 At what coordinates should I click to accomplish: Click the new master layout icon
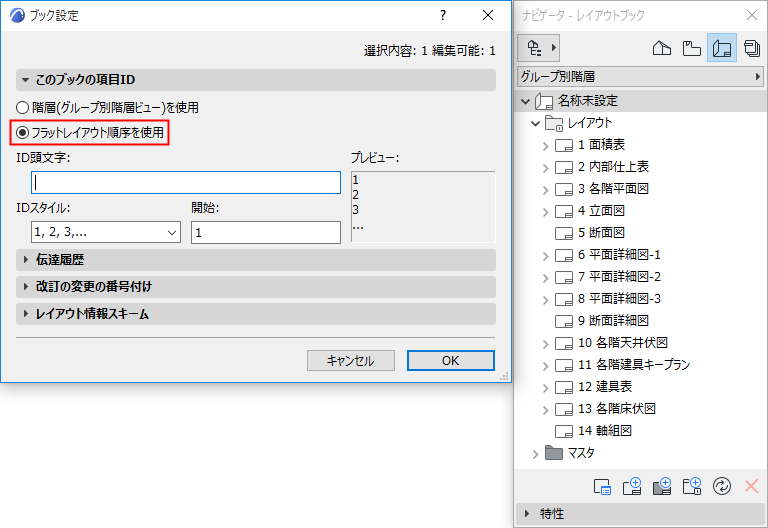(662, 486)
